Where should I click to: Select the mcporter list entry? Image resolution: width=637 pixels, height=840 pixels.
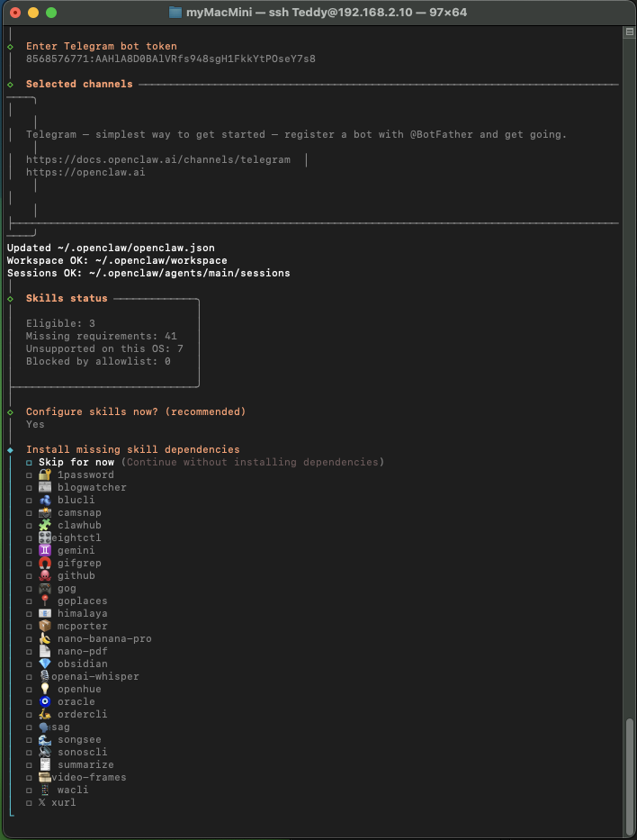pos(82,626)
